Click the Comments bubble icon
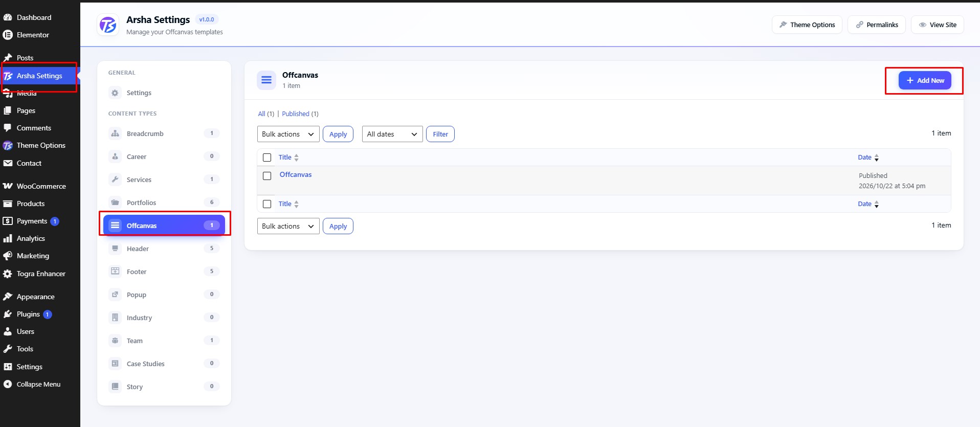The width and height of the screenshot is (980, 427). pos(8,128)
